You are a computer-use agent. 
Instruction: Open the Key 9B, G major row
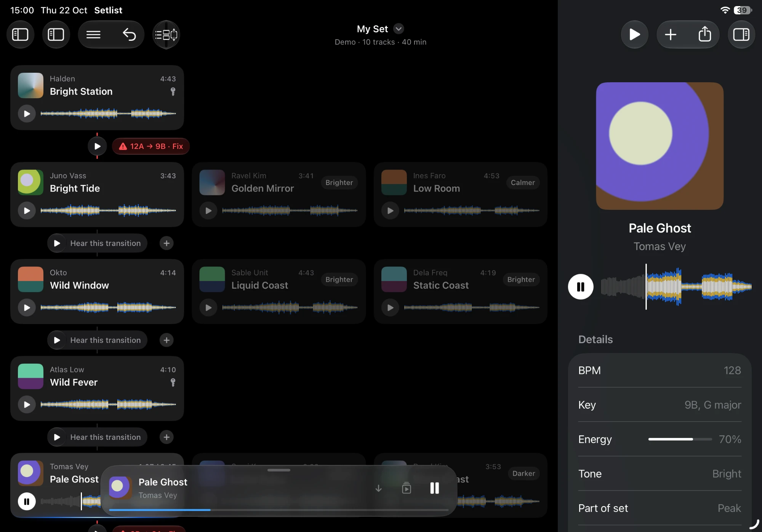[x=660, y=405]
